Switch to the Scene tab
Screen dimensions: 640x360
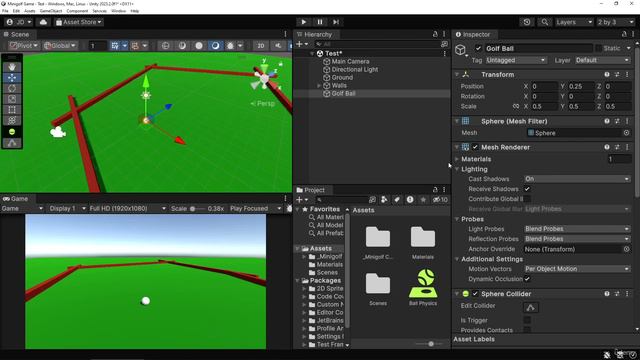point(17,34)
